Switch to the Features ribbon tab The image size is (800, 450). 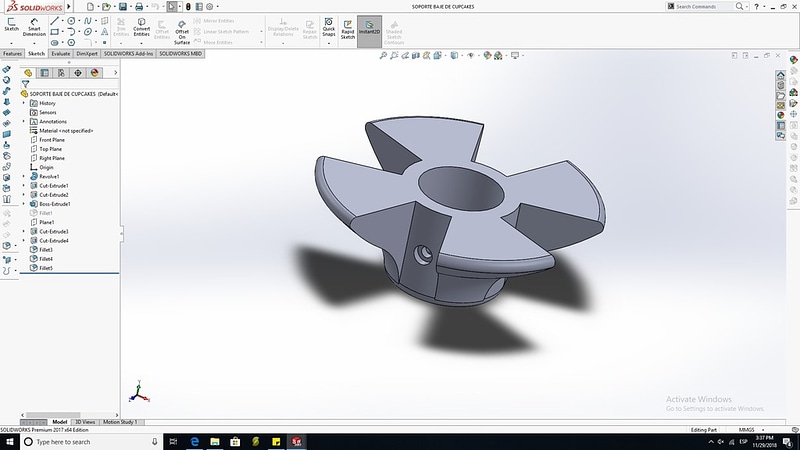pos(12,54)
